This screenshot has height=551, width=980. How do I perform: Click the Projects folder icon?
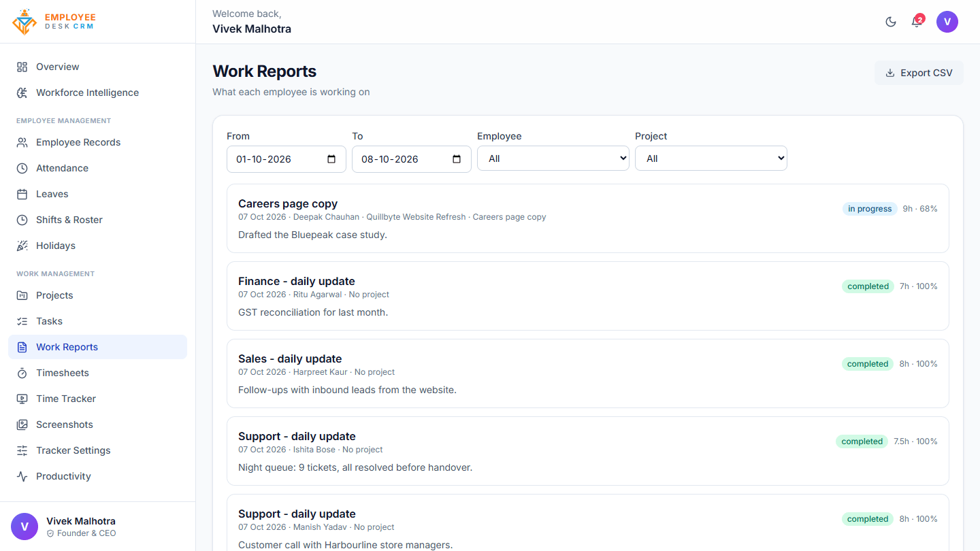[22, 295]
